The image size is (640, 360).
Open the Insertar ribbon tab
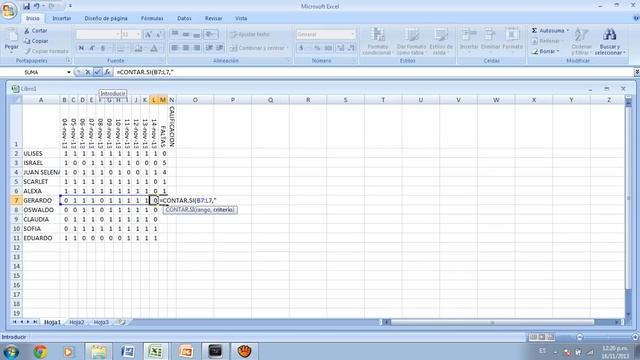click(x=62, y=18)
